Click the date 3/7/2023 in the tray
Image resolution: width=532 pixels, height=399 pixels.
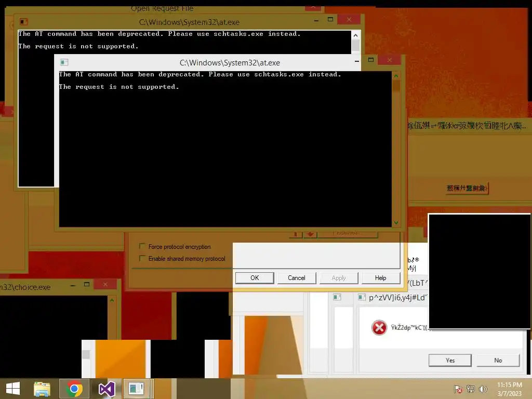509,394
